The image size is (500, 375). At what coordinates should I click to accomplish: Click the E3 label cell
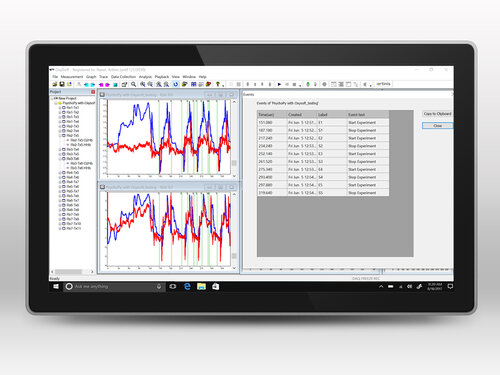click(332, 154)
